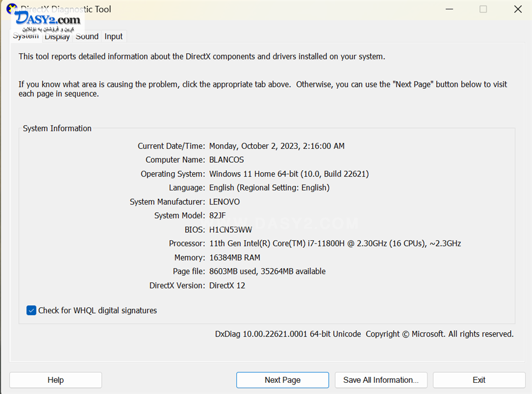Image resolution: width=532 pixels, height=394 pixels.
Task: Close the DirectX Diagnostic Tool window
Action: [x=518, y=9]
